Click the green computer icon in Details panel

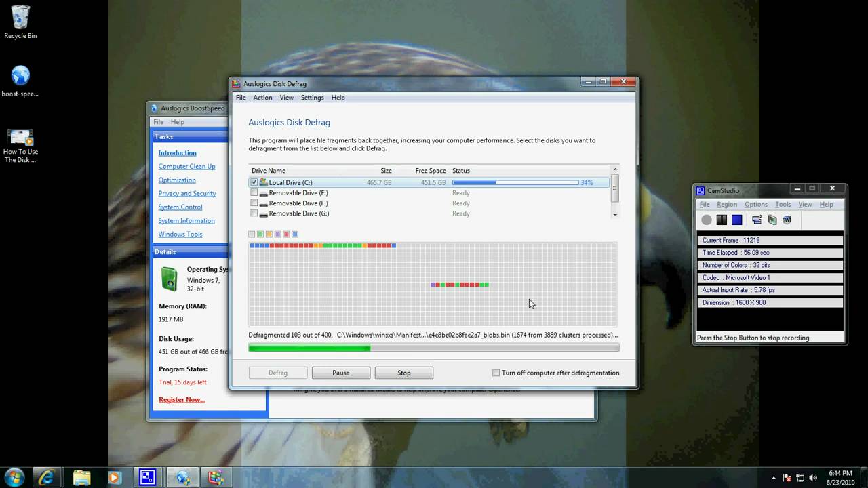pyautogui.click(x=169, y=279)
